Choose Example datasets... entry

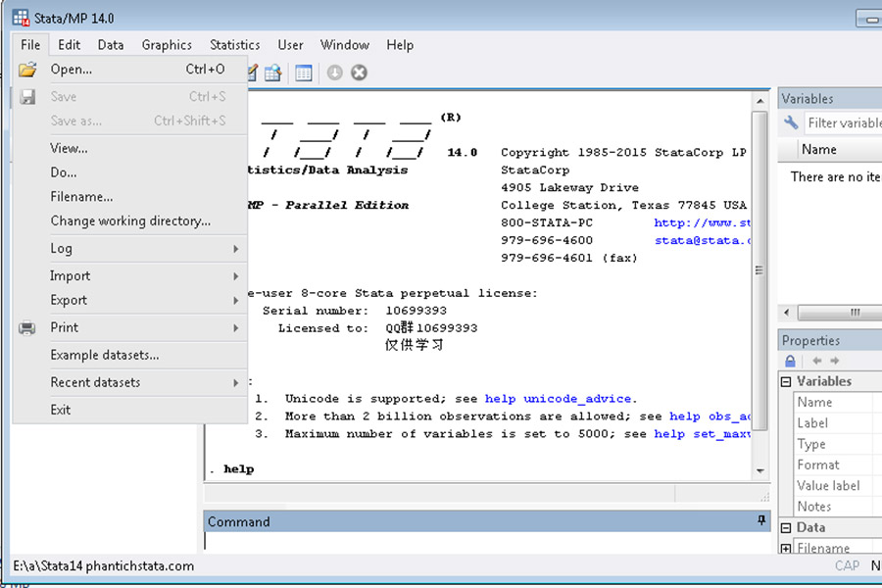point(129,355)
